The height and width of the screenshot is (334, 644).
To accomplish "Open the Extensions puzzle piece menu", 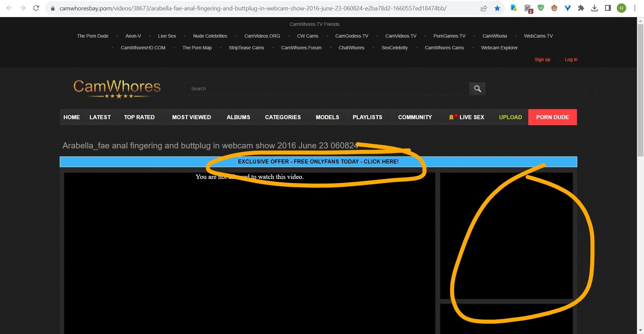I will coord(581,8).
